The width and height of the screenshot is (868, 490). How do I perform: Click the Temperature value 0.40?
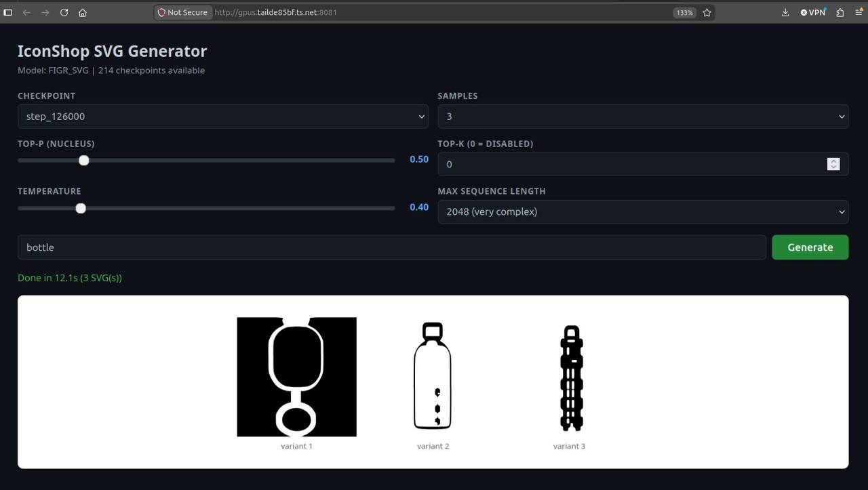pyautogui.click(x=419, y=207)
